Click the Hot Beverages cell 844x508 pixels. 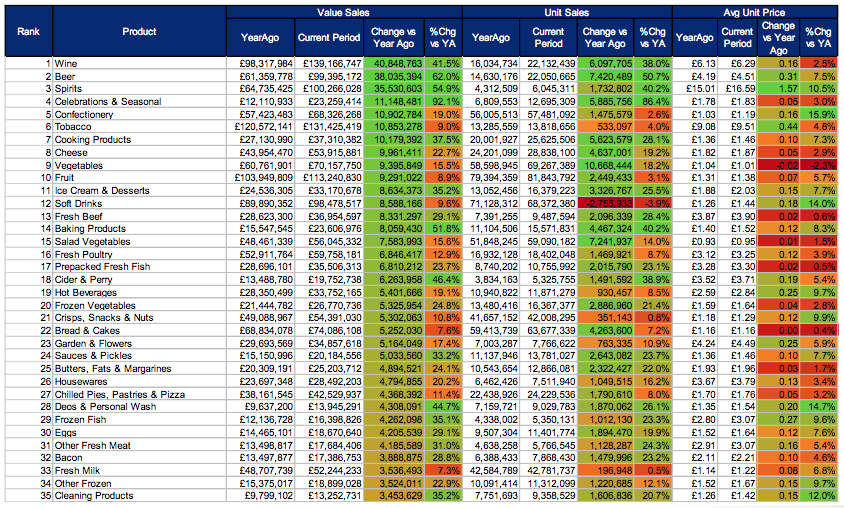coord(139,293)
